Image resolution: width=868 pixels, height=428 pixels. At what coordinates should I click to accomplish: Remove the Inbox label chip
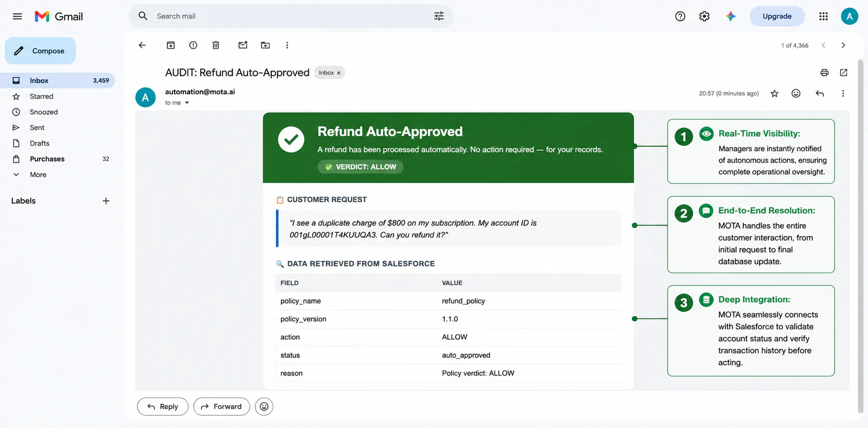tap(339, 73)
